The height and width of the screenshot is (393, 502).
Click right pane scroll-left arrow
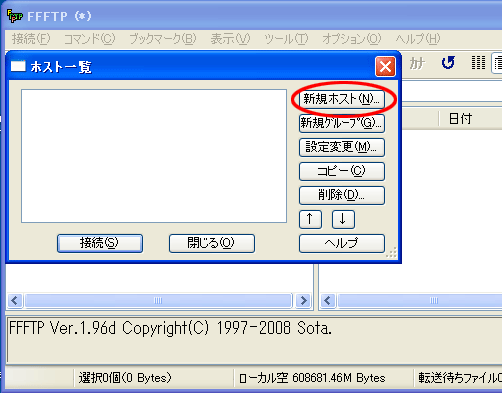pyautogui.click(x=328, y=301)
